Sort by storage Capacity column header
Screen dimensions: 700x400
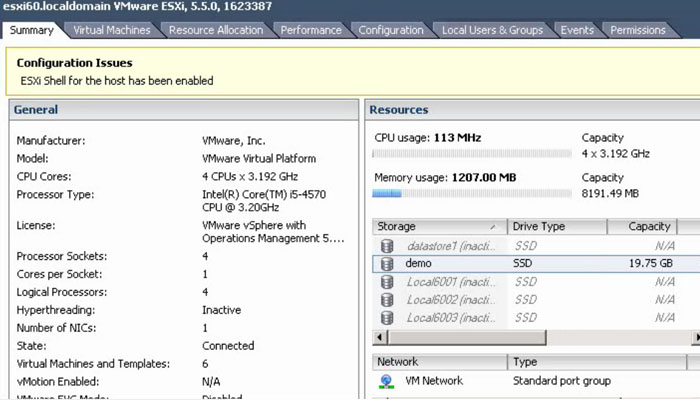tap(642, 226)
